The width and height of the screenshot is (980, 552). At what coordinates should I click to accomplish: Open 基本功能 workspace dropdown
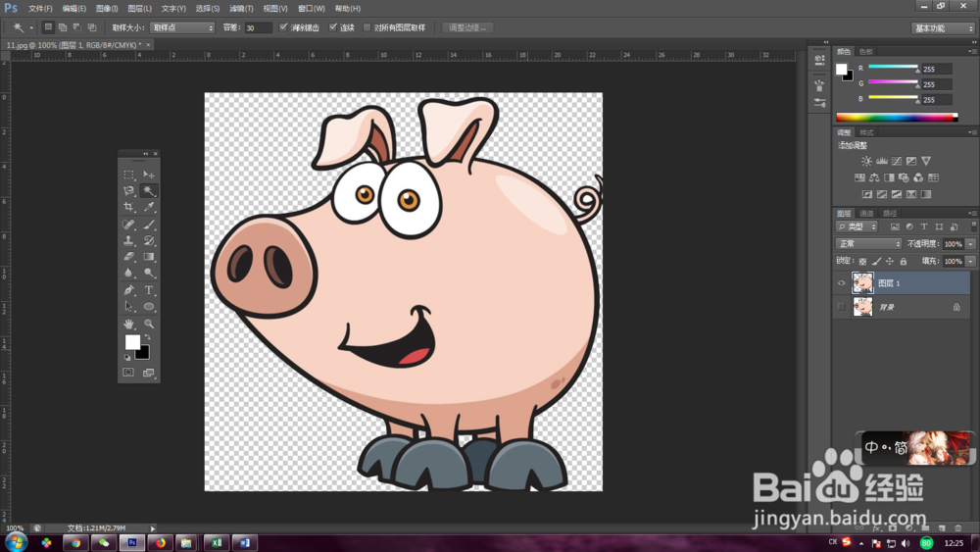click(x=943, y=28)
